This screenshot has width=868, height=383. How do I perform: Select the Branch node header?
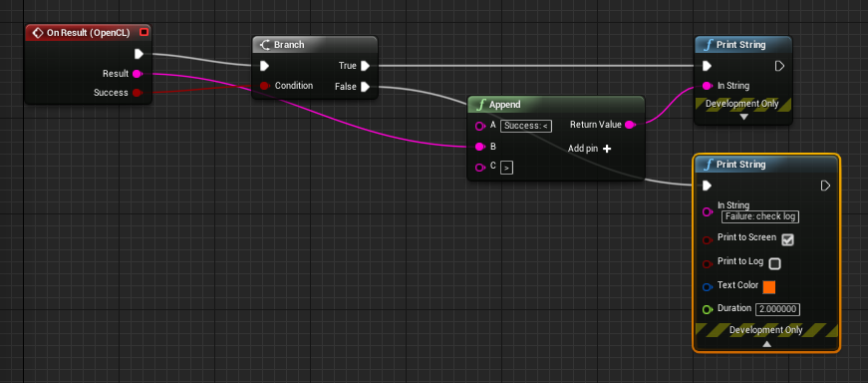pyautogui.click(x=315, y=44)
